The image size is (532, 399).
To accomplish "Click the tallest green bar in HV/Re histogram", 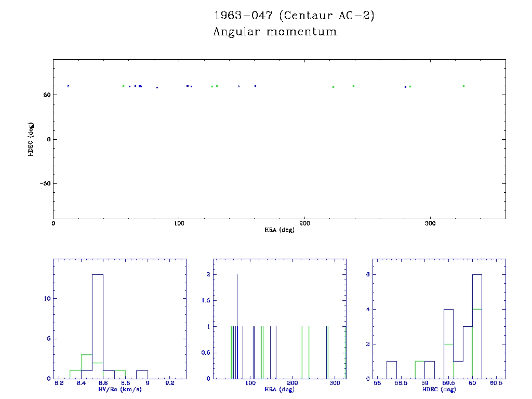I will coord(86,366).
